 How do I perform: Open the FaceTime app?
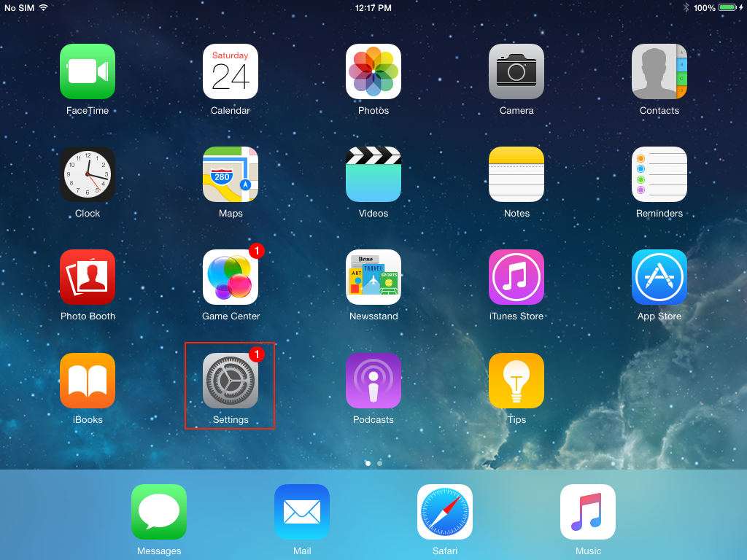click(88, 71)
